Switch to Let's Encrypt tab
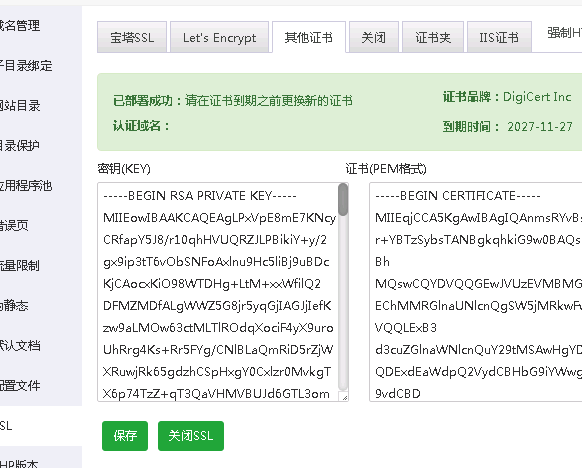Image resolution: width=582 pixels, height=468 pixels. click(219, 37)
